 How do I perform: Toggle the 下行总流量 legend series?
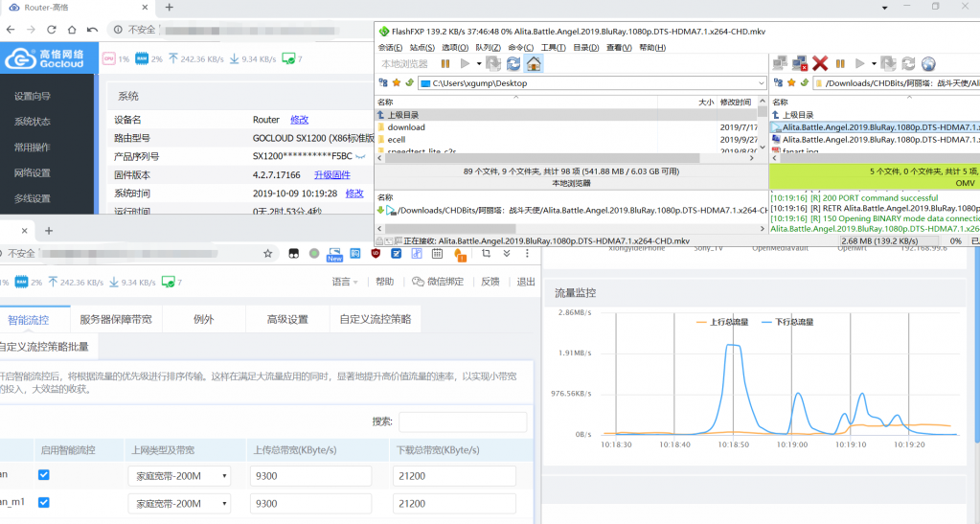(x=787, y=322)
